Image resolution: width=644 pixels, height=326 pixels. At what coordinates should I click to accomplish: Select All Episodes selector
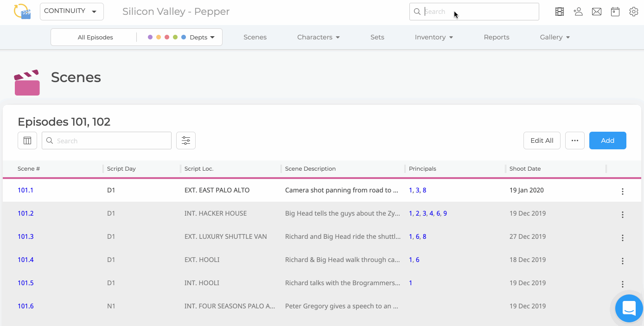tap(95, 37)
